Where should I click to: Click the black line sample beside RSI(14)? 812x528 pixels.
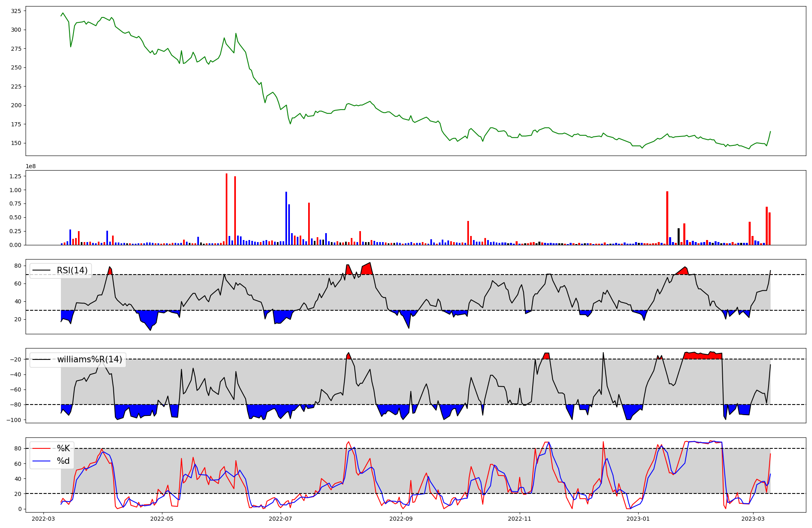pyautogui.click(x=41, y=270)
